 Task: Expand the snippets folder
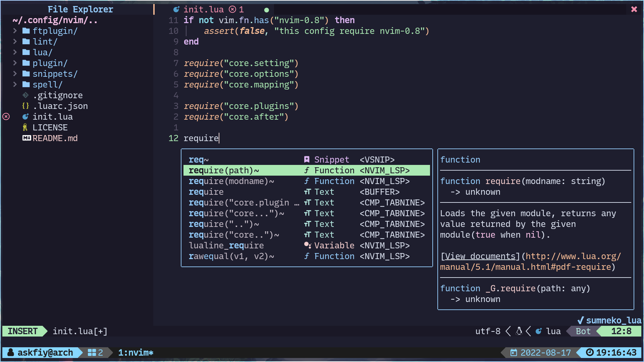click(15, 74)
